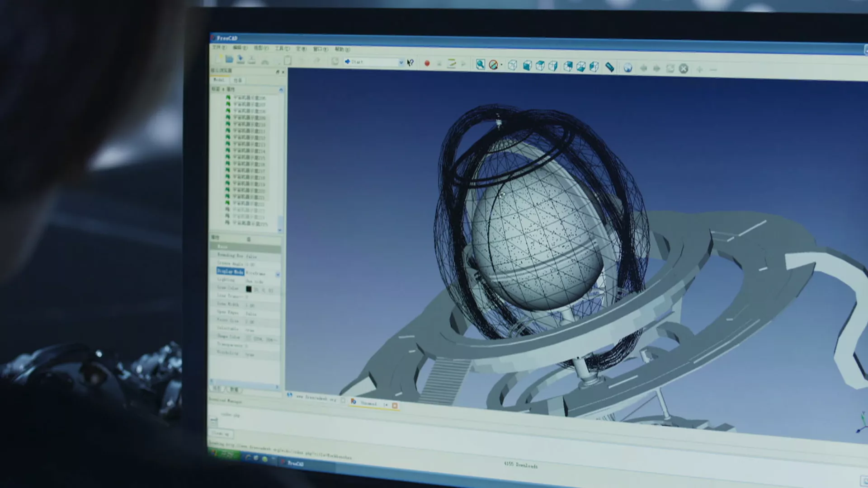868x488 pixels.
Task: Click the property panel horizontal scrollbar
Action: pos(245,384)
